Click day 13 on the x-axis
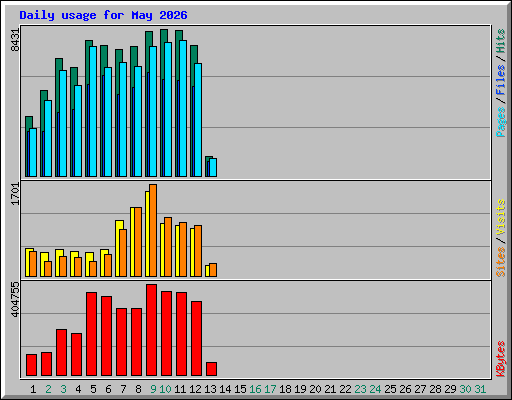Image resolution: width=512 pixels, height=400 pixels. point(210,389)
